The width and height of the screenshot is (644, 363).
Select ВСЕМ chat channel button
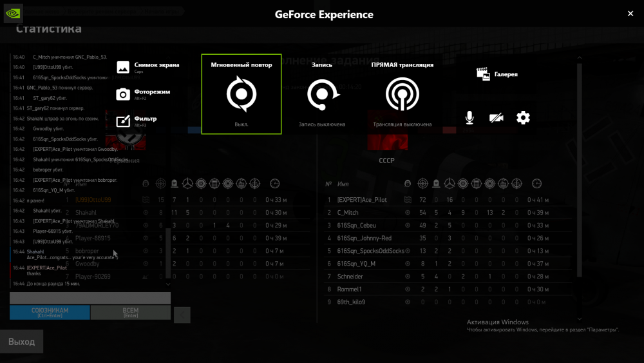coord(131,313)
